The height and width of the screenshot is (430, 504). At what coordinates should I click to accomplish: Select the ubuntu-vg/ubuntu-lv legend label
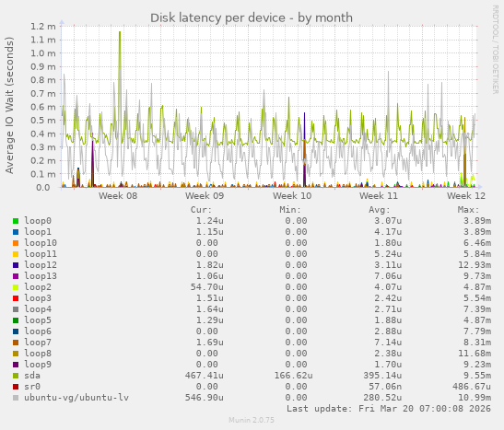click(76, 398)
